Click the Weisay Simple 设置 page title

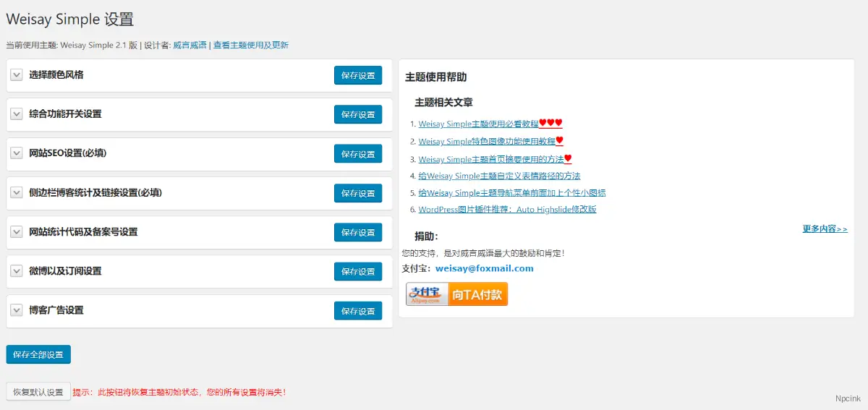70,20
